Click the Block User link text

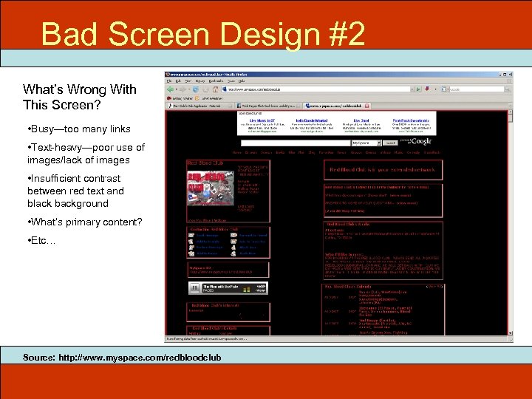point(248,248)
